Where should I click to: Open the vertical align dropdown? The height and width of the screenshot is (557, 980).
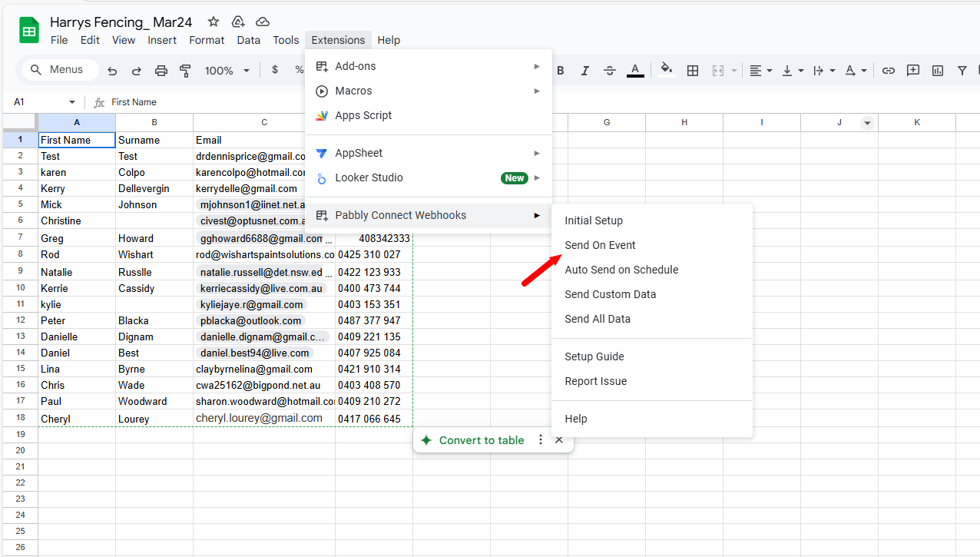pyautogui.click(x=793, y=71)
